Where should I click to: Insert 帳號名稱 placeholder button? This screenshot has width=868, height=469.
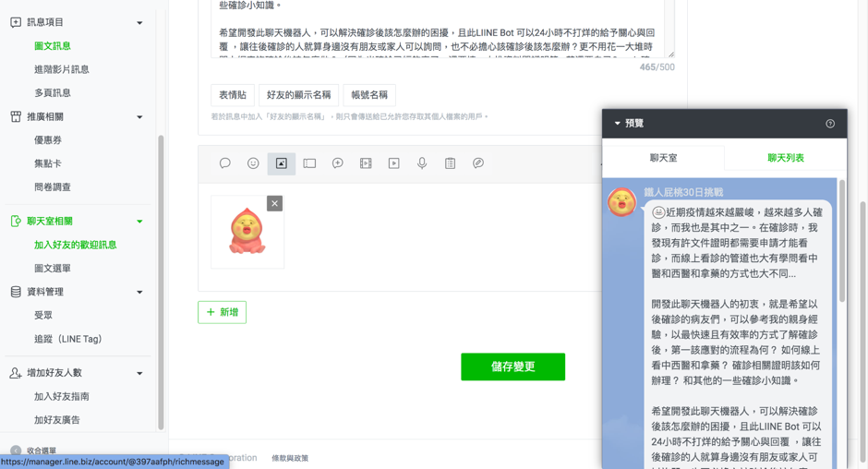[x=369, y=95]
